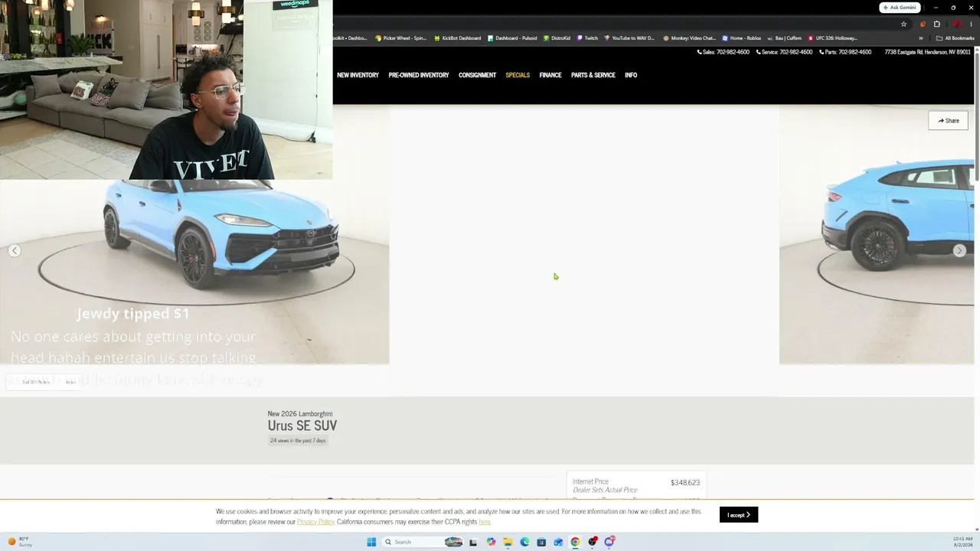Viewport: 980px width, 551px height.
Task: Open the Consignment menu
Action: (478, 75)
